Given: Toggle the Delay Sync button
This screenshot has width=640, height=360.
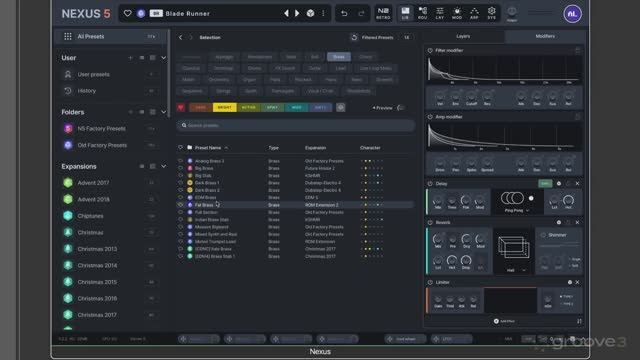Looking at the screenshot, I should click(x=545, y=184).
